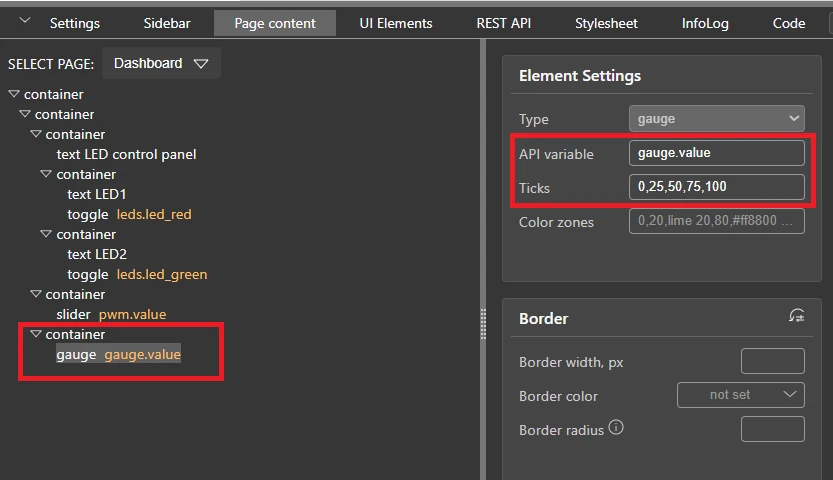Image resolution: width=833 pixels, height=480 pixels.
Task: Open the Sidebar tab
Action: click(165, 23)
